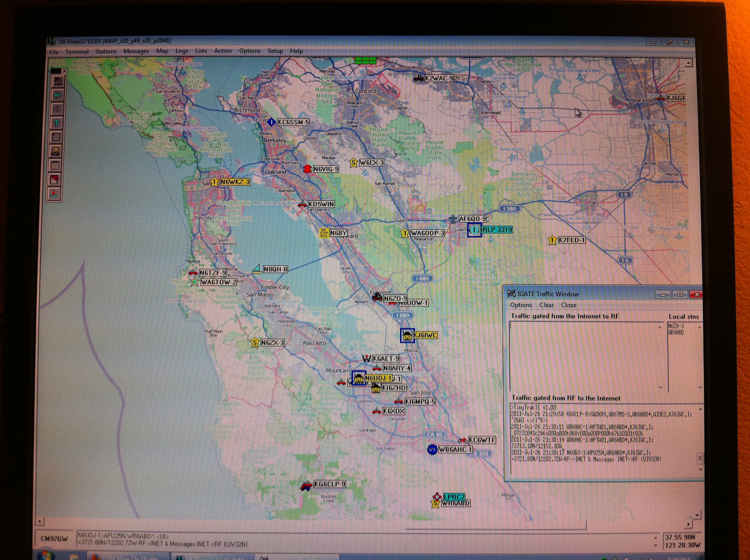Click Clear in IGATE Traffic Window

click(x=546, y=305)
